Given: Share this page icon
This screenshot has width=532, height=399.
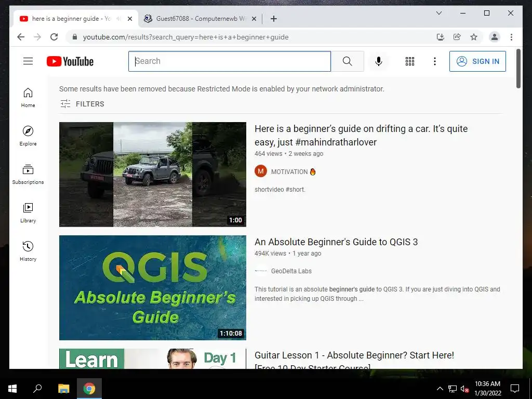Looking at the screenshot, I should (x=457, y=37).
